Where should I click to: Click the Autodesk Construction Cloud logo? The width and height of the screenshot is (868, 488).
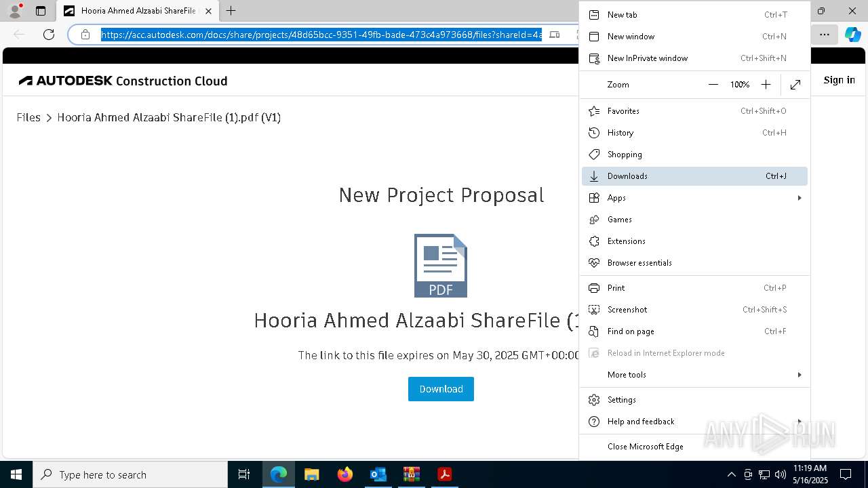click(123, 81)
